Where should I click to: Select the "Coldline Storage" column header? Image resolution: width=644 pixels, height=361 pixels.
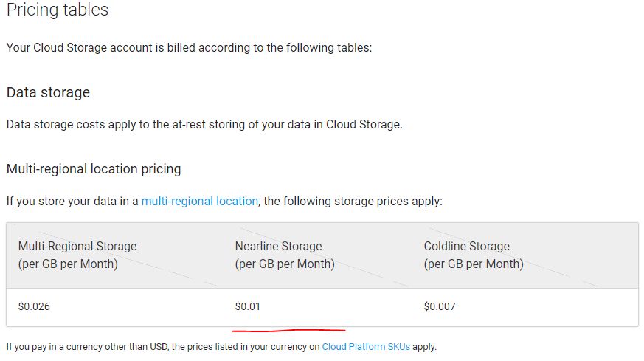(x=466, y=246)
